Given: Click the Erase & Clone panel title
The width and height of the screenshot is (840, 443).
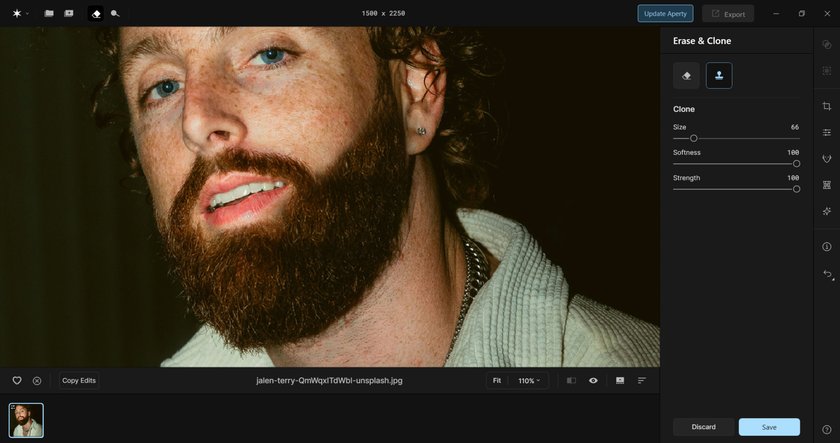Looking at the screenshot, I should [702, 41].
